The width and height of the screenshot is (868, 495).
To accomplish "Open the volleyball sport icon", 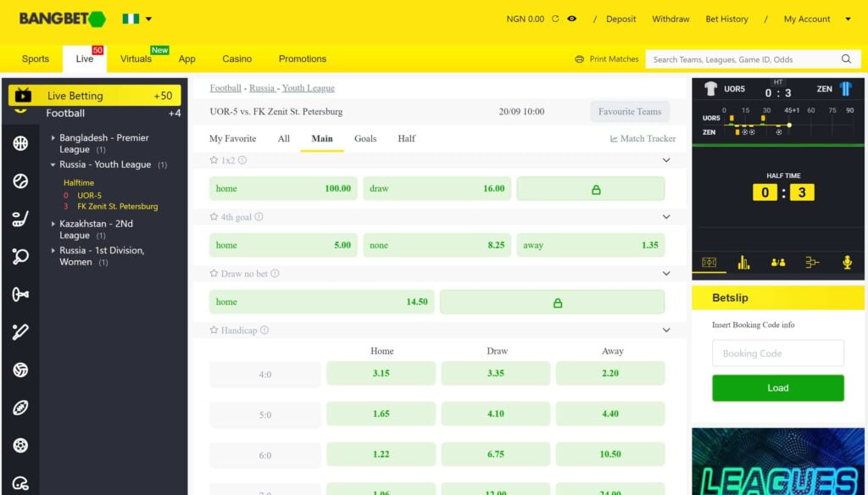I will pos(20,370).
